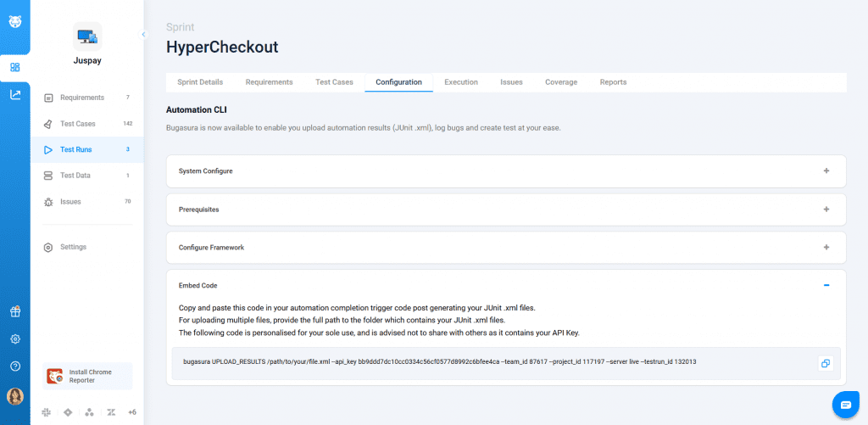The image size is (868, 425).
Task: Switch to the Sprint Details tab
Action: pos(200,82)
